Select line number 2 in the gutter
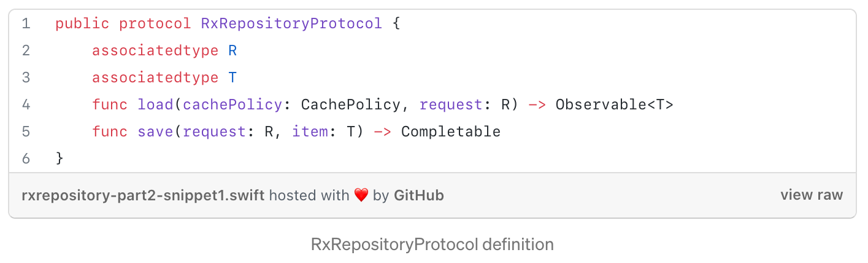The height and width of the screenshot is (263, 868). [x=26, y=50]
